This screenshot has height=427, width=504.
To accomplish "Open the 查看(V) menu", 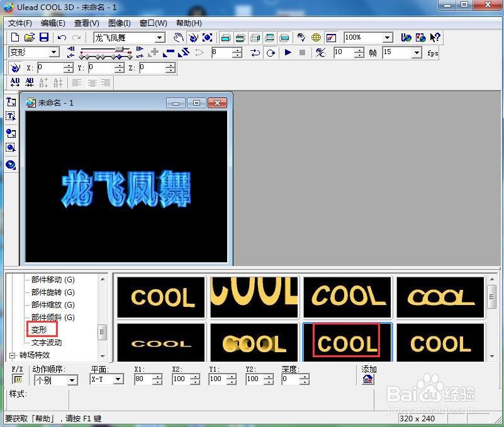I will [x=86, y=23].
